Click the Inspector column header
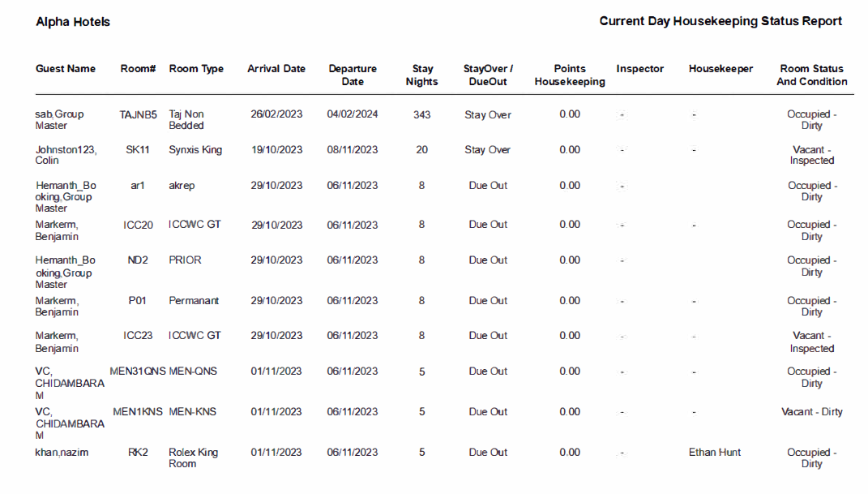Screen dimensions: 868x494 click(x=640, y=69)
